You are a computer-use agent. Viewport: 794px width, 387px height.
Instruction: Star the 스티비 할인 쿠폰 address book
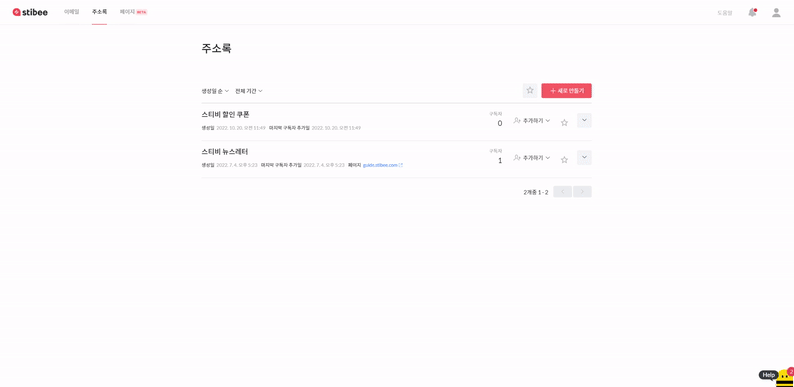(x=565, y=122)
